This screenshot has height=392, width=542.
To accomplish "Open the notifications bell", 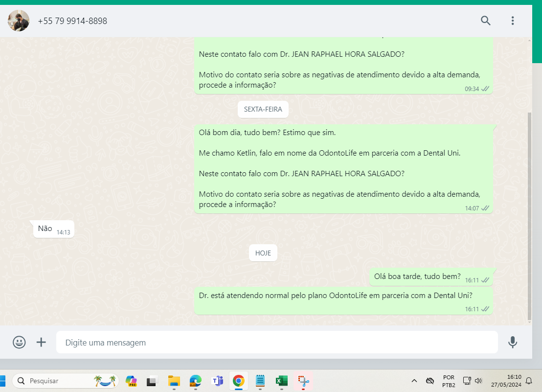I will pyautogui.click(x=529, y=381).
